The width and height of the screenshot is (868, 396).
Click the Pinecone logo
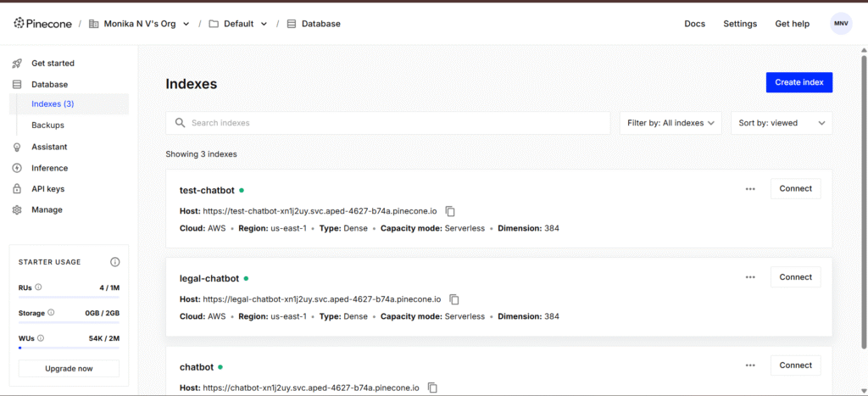44,24
